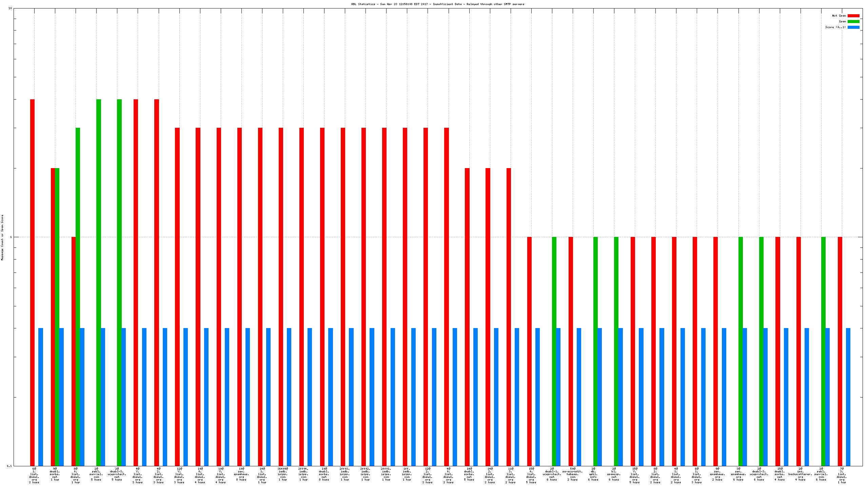The width and height of the screenshot is (868, 488).
Task: Click the dnsbl-1.uceprotect.net axis label
Action: (552, 474)
